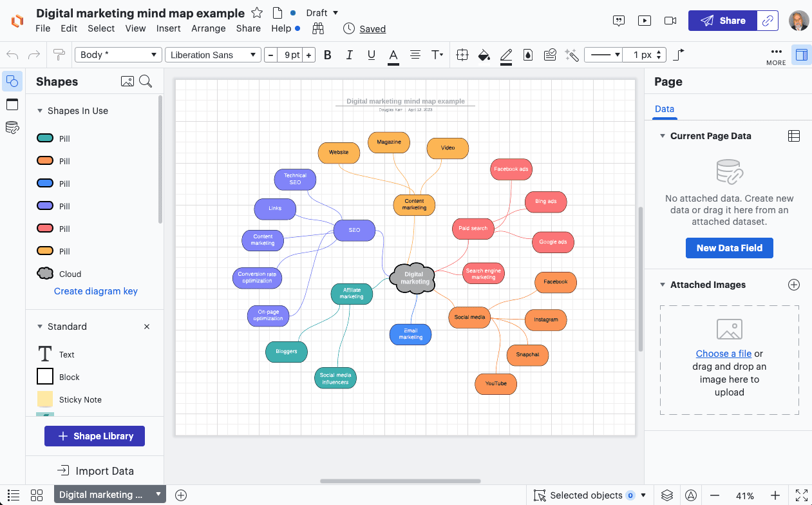The width and height of the screenshot is (812, 505).
Task: Open the Draft status dropdown
Action: pos(322,13)
